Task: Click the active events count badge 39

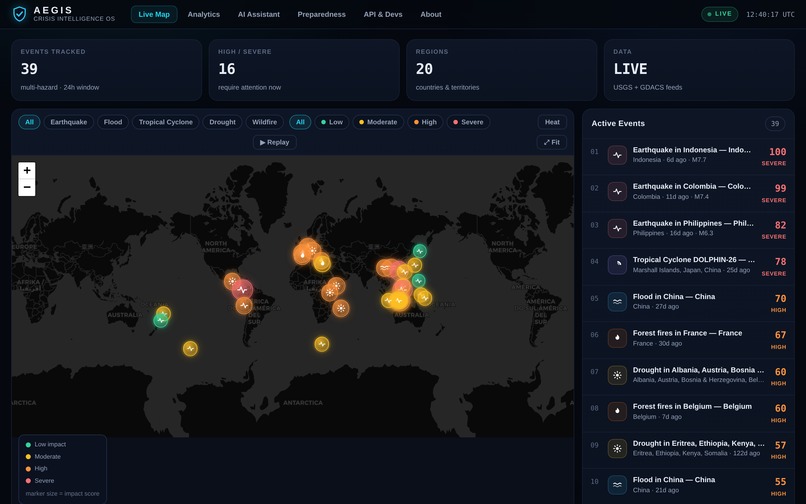Action: coord(775,123)
